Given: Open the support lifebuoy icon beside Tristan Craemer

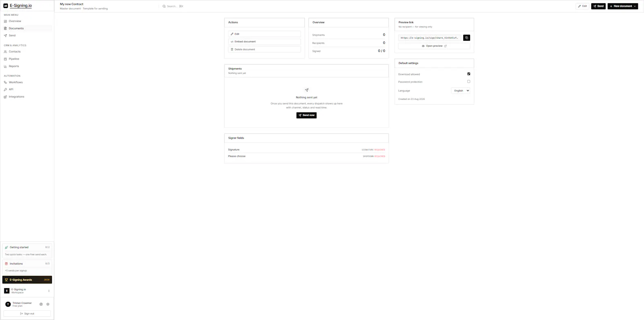Looking at the screenshot, I should 41,304.
